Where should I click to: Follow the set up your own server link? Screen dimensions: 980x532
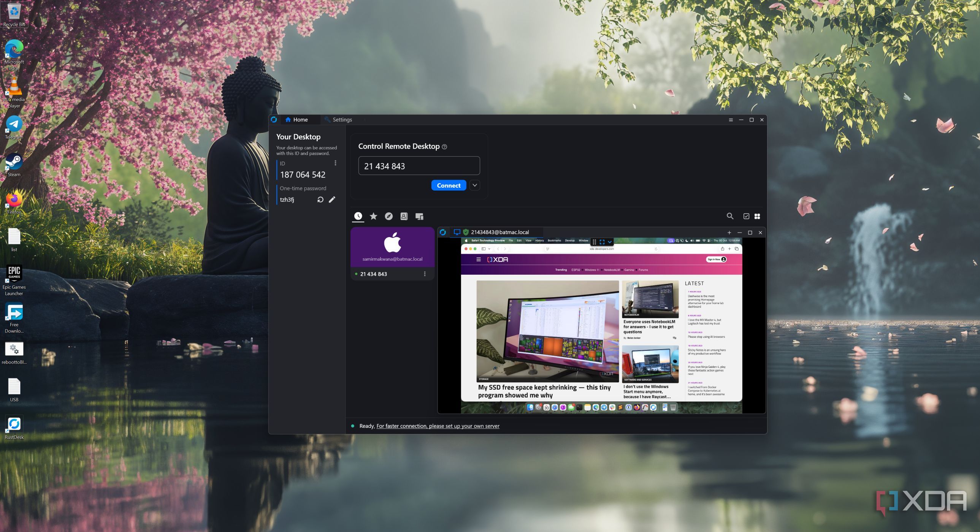click(438, 426)
